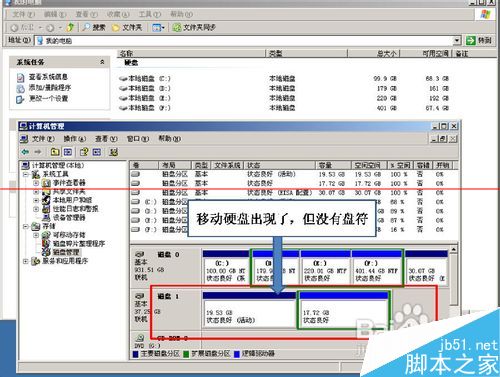This screenshot has width=500, height=377.
Task: Click the Properties toolbar icon next to Help icon
Action: coord(97,152)
